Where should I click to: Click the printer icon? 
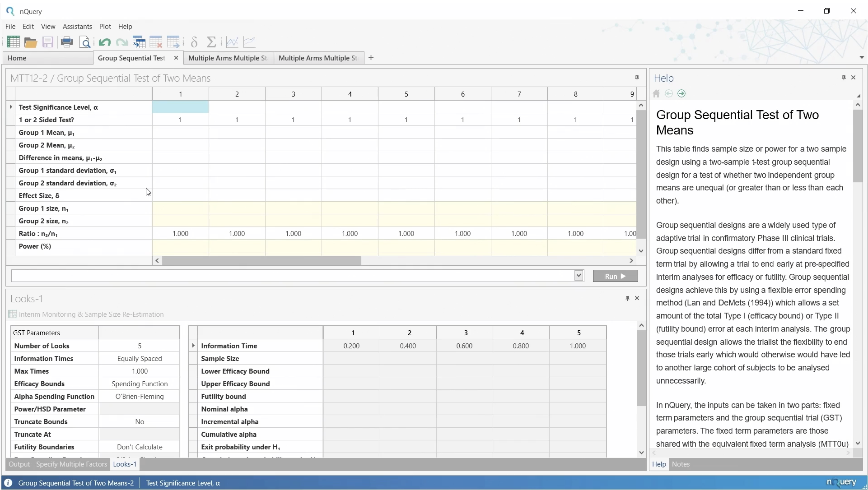[67, 42]
